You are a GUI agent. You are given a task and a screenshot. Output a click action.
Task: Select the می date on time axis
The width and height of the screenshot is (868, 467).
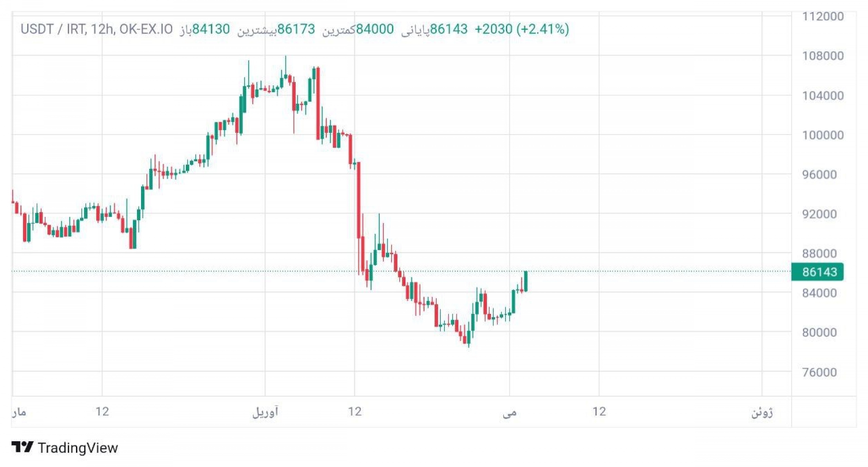pyautogui.click(x=509, y=412)
